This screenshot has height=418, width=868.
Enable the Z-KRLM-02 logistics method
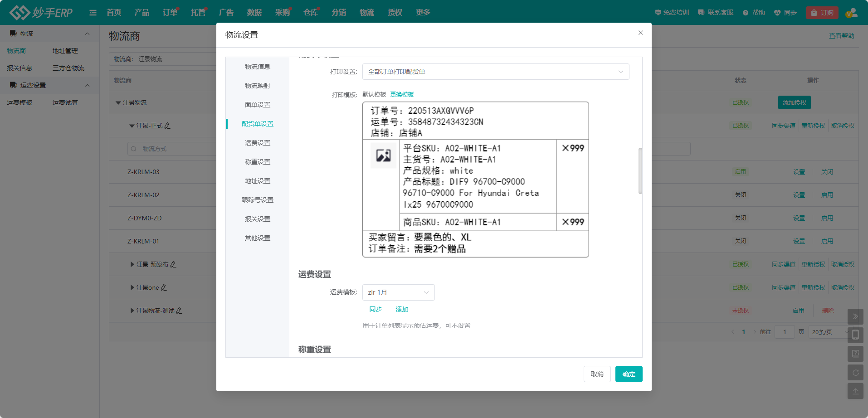pyautogui.click(x=827, y=194)
